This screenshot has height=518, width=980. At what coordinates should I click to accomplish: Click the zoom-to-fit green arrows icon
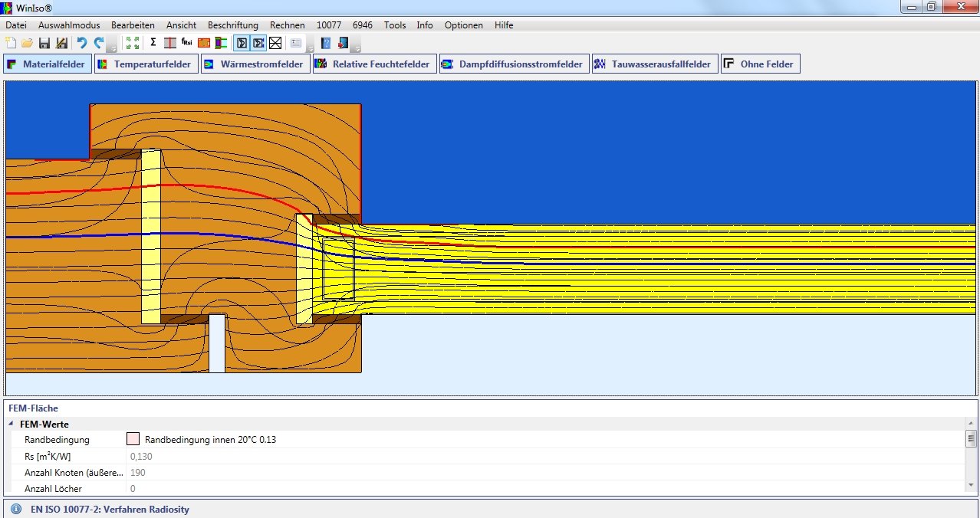coord(133,43)
